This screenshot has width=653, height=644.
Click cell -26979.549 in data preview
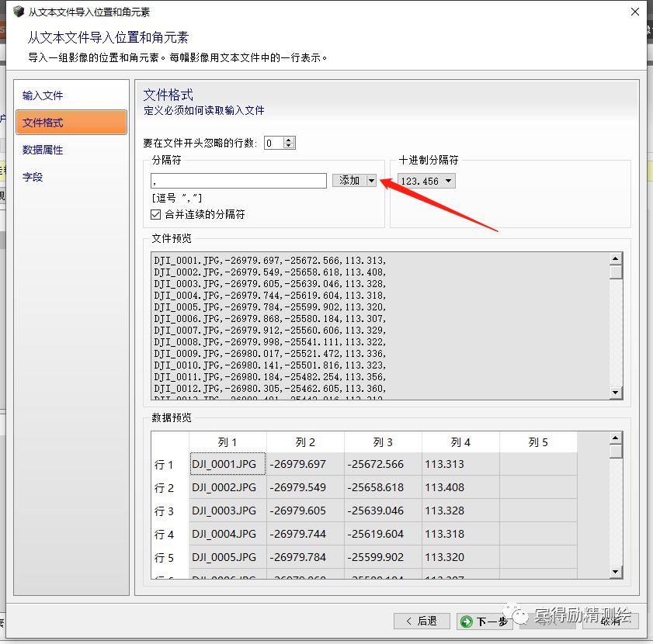click(x=305, y=487)
